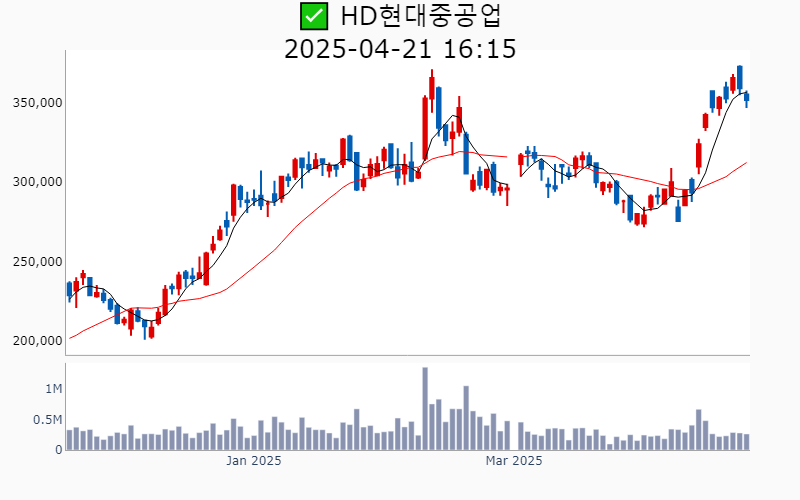Click the 0.5M volume axis label

click(x=47, y=420)
